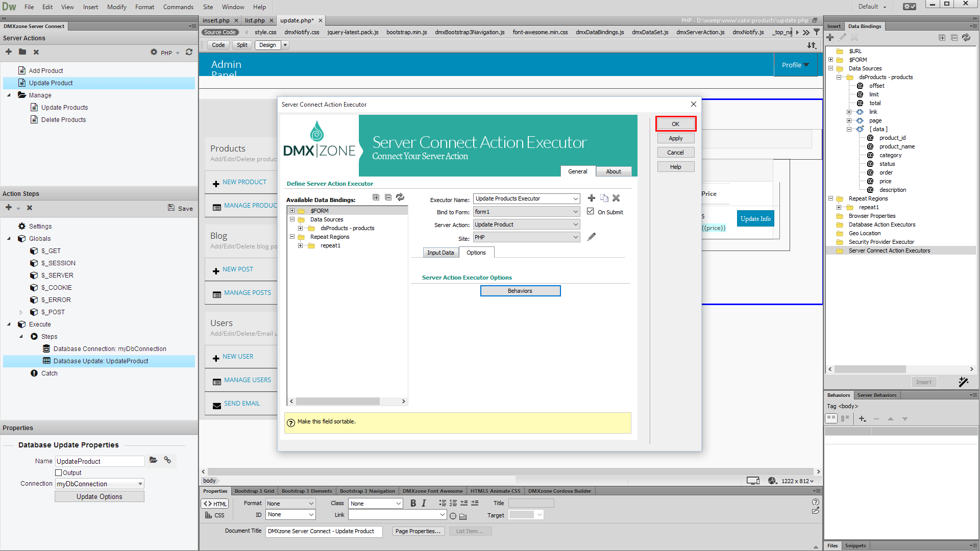The height and width of the screenshot is (551, 980).
Task: Add new executor with plus icon beside Executor Name
Action: (592, 198)
